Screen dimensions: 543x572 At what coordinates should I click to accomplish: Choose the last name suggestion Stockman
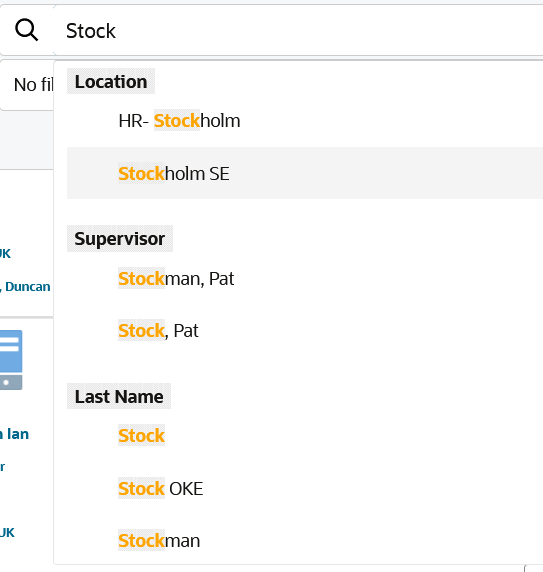pyautogui.click(x=305, y=540)
